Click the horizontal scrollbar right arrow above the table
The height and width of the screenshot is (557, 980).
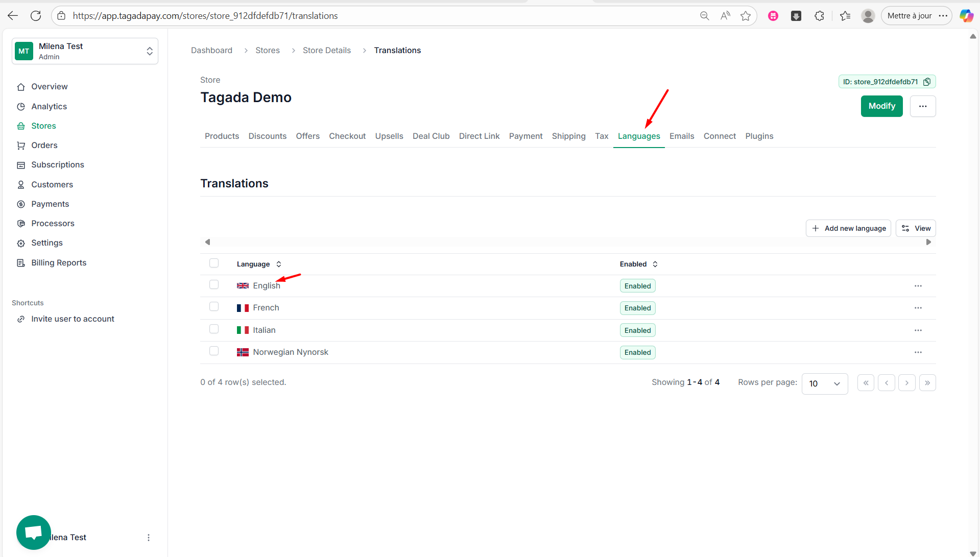point(928,242)
